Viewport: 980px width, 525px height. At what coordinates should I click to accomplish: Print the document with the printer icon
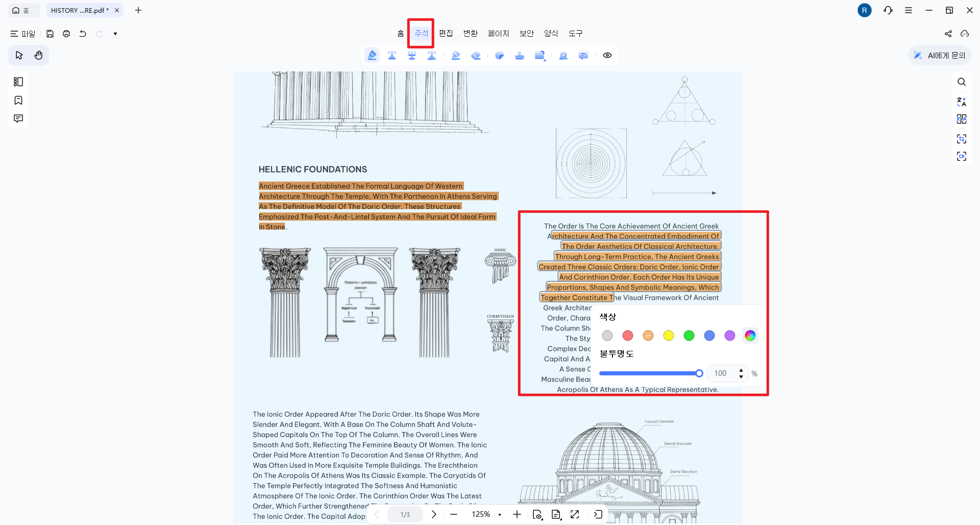pyautogui.click(x=66, y=34)
